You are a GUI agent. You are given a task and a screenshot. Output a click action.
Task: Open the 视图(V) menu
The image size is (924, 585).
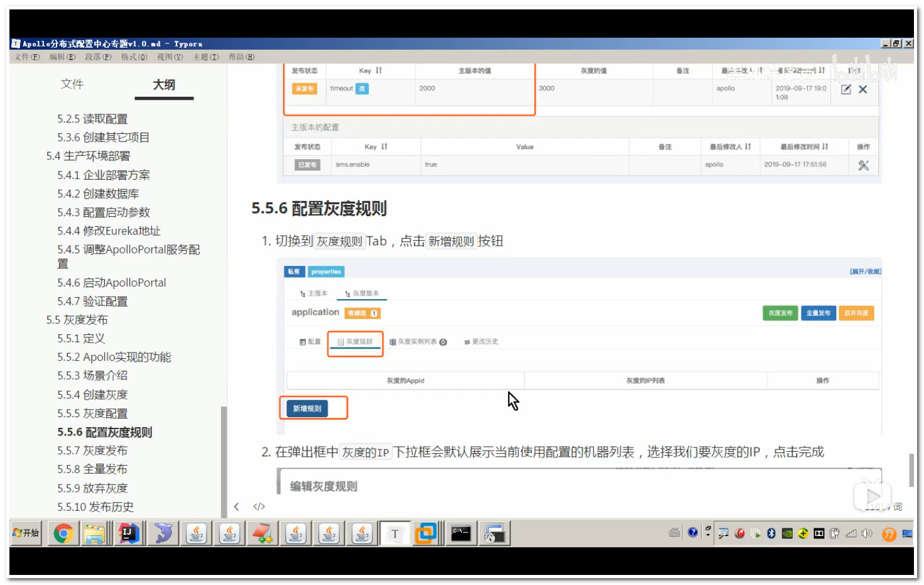pos(170,57)
